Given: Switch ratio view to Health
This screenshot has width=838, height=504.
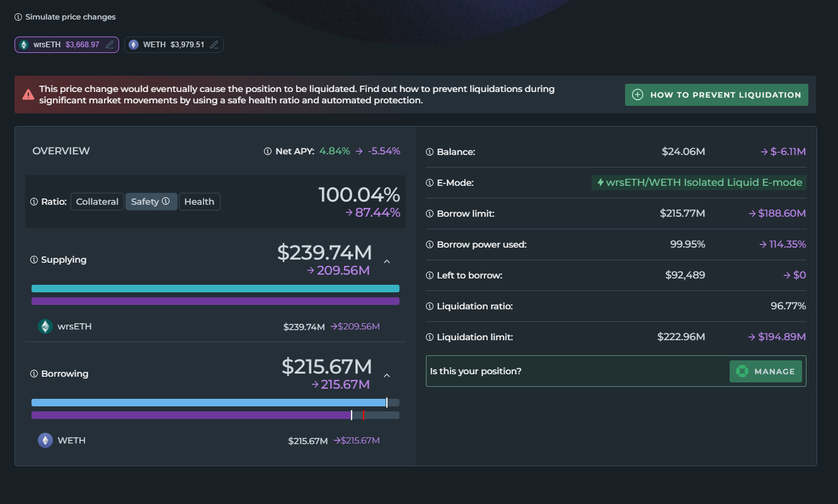Looking at the screenshot, I should (199, 202).
